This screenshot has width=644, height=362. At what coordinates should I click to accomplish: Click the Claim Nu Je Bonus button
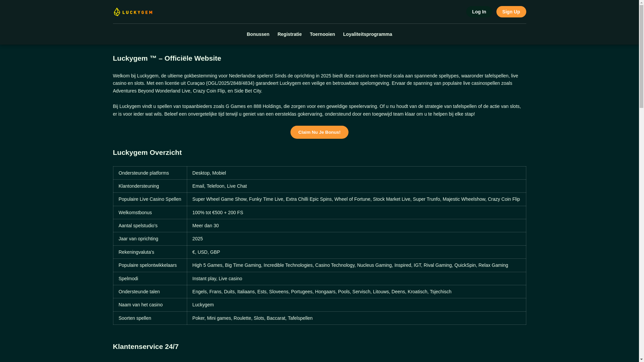tap(319, 132)
